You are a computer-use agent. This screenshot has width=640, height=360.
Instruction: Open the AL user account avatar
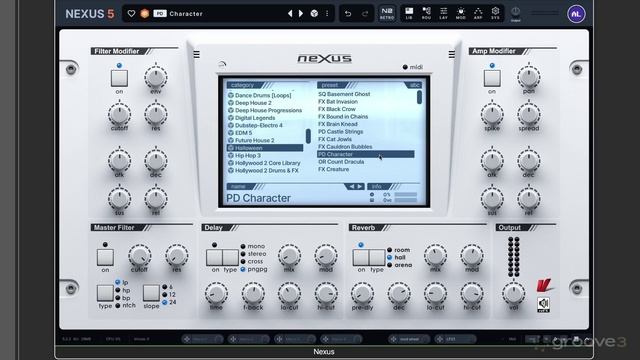[x=576, y=14]
